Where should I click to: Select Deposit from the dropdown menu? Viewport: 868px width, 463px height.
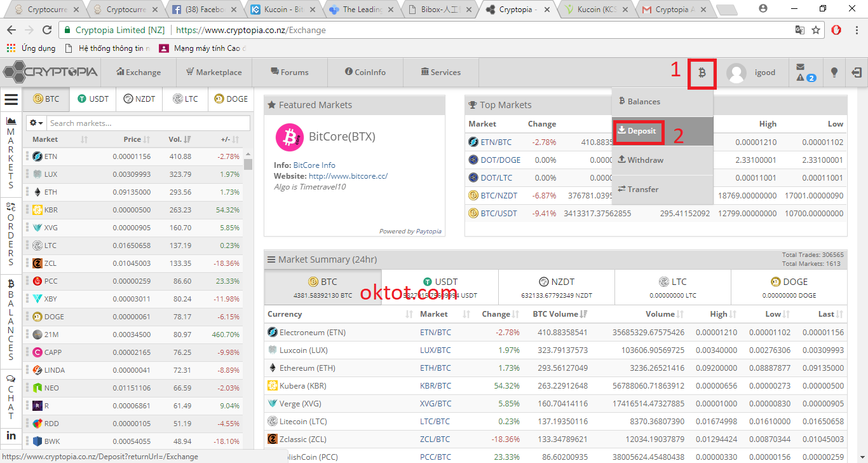tap(639, 131)
